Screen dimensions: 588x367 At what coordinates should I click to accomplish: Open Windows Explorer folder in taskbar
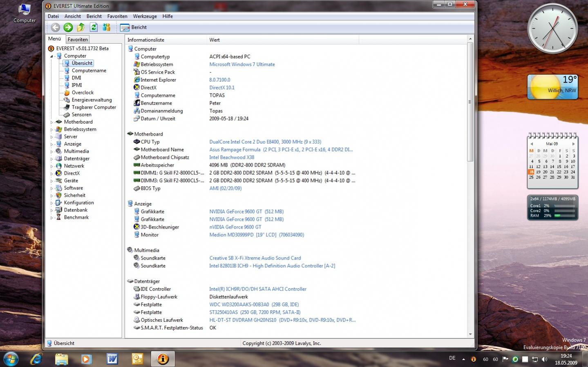coord(62,359)
